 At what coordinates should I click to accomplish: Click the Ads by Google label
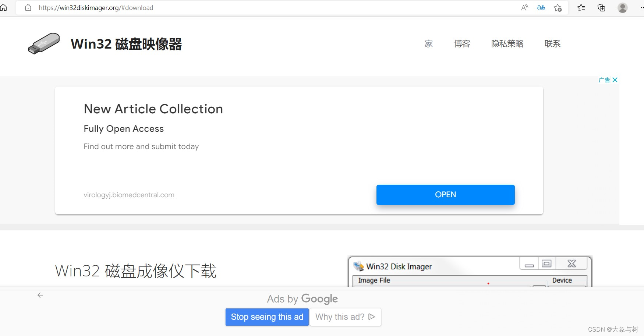pos(302,299)
